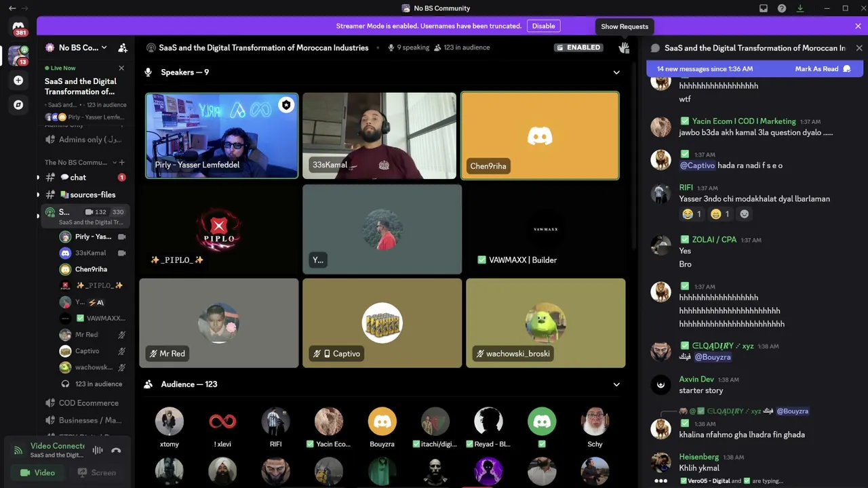Invite people to No BS Community server
This screenshot has height=488, width=868.
(x=123, y=48)
